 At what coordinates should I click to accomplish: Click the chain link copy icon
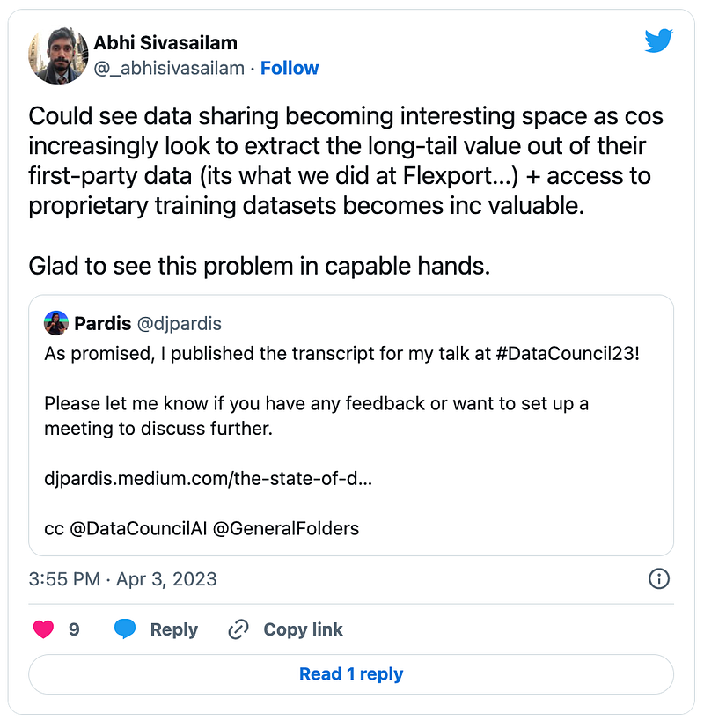coord(238,629)
